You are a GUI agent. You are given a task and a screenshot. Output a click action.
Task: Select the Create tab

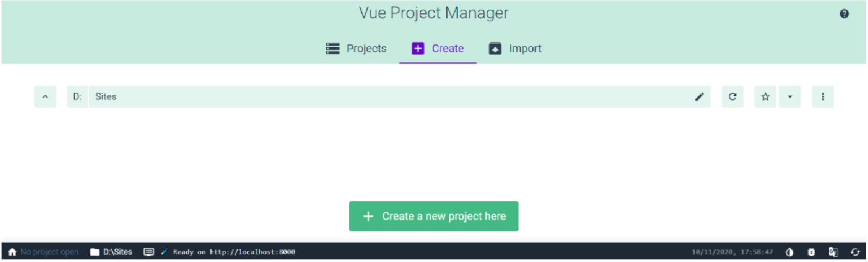tap(437, 48)
